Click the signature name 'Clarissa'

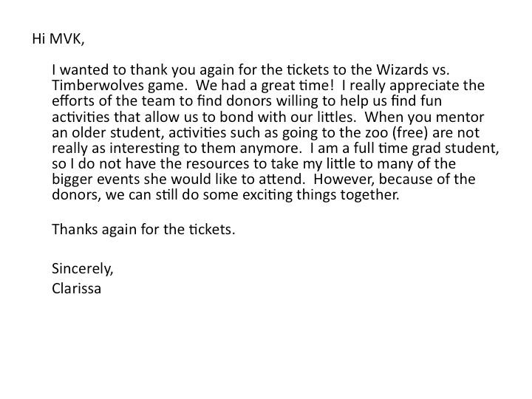[x=76, y=289]
